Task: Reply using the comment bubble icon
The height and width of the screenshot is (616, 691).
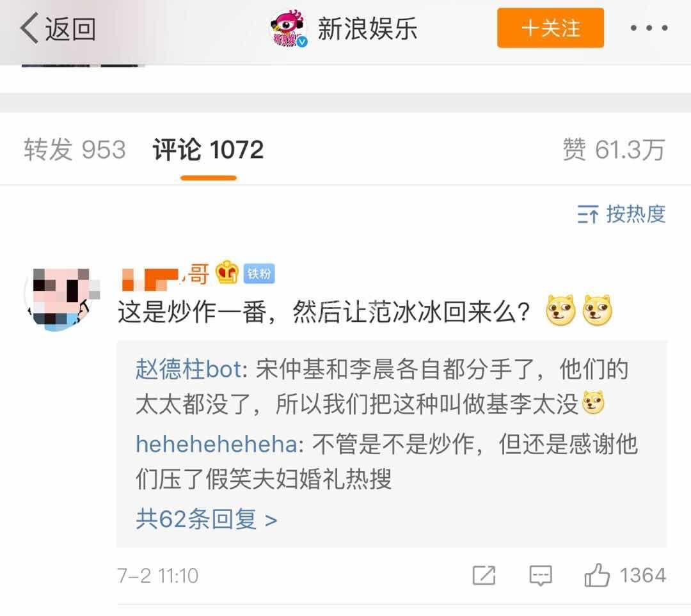Action: (x=540, y=576)
